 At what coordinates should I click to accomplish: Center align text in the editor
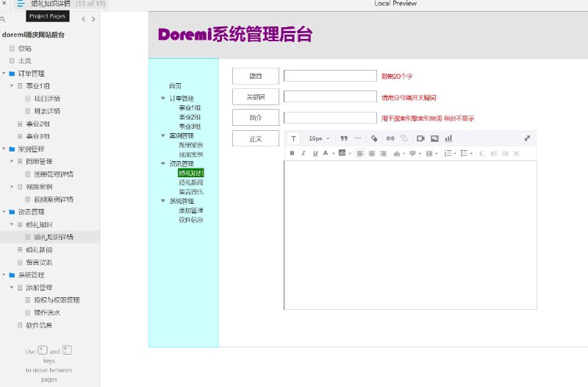point(372,153)
